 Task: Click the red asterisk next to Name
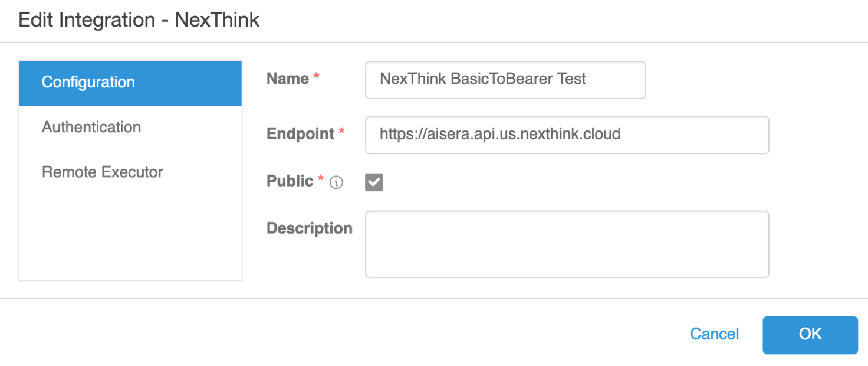[x=317, y=78]
